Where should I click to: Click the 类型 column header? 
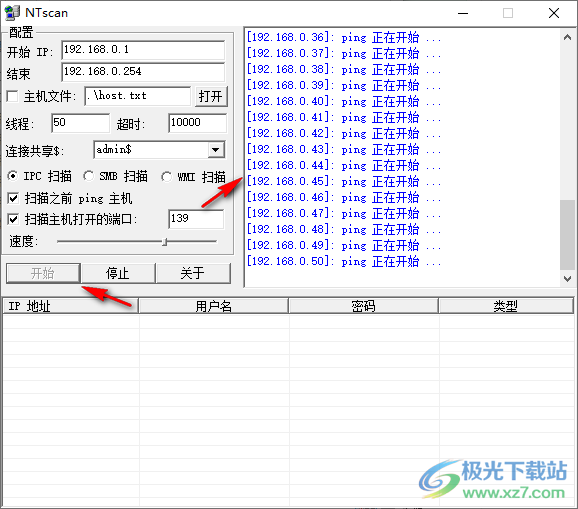tap(506, 306)
